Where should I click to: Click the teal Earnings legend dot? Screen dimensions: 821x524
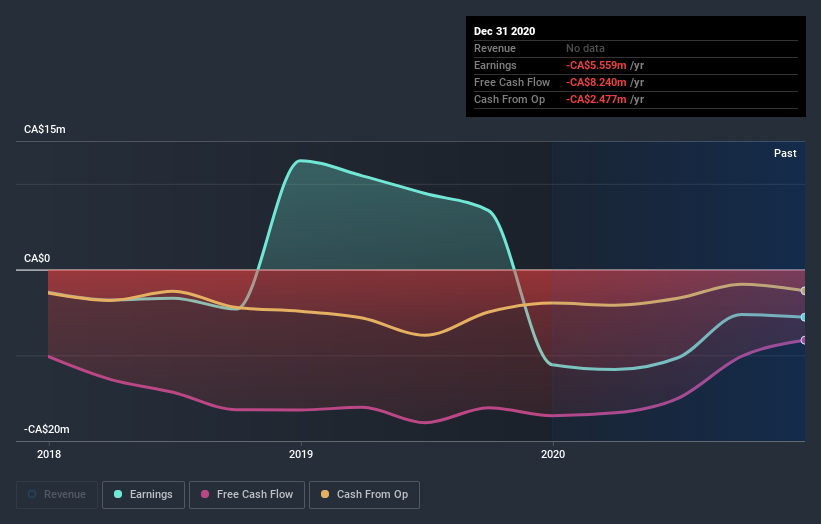118,494
